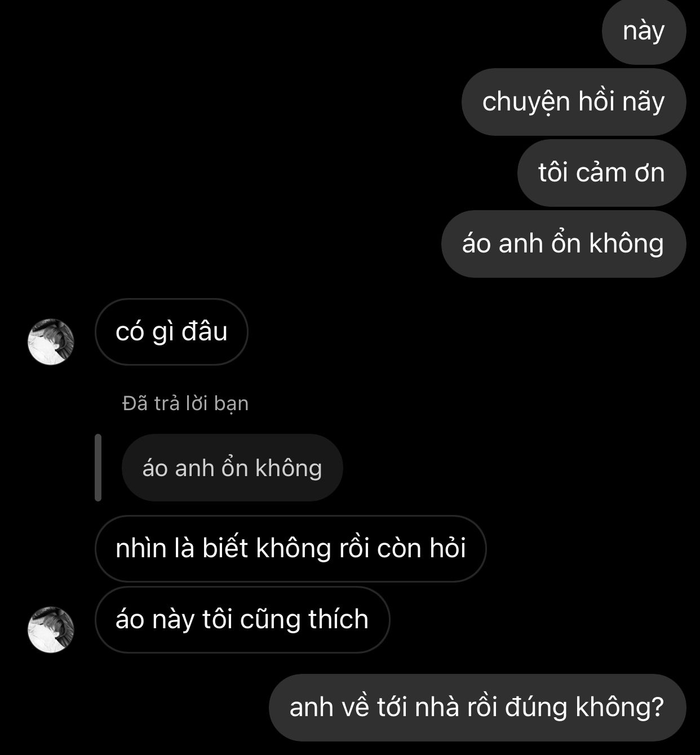Select the sent bubble "chuyện hồi nãy"
Viewport: 700px width, 755px height.
[x=574, y=102]
